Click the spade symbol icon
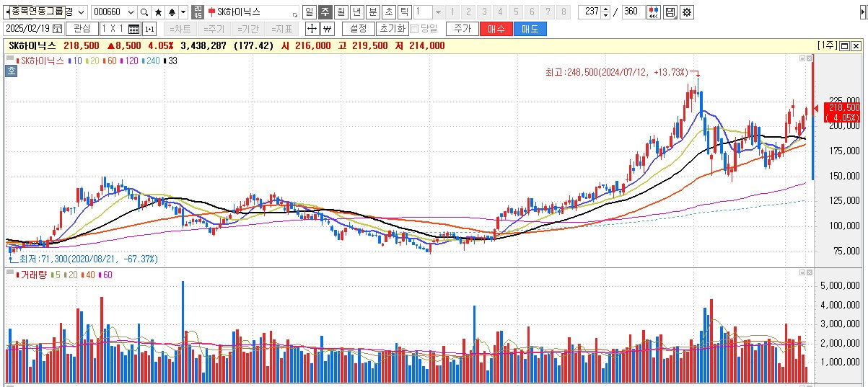The height and width of the screenshot is (387, 868). pyautogui.click(x=172, y=12)
